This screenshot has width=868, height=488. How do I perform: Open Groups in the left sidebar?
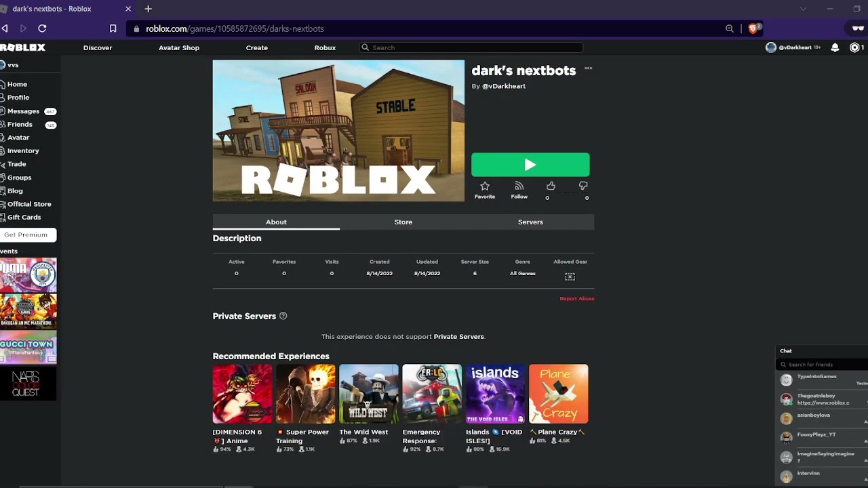19,178
